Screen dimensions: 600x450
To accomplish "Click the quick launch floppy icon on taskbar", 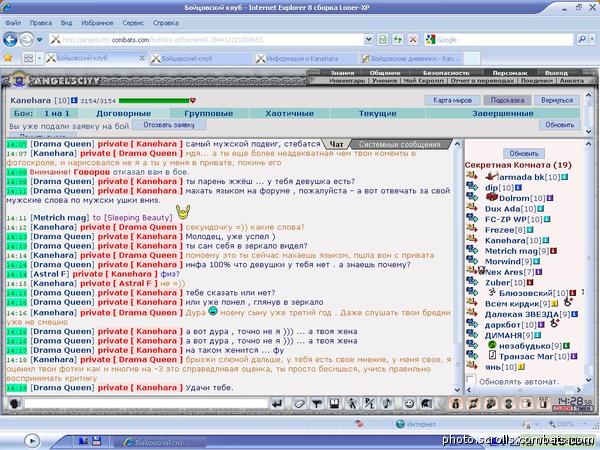I will click(96, 441).
